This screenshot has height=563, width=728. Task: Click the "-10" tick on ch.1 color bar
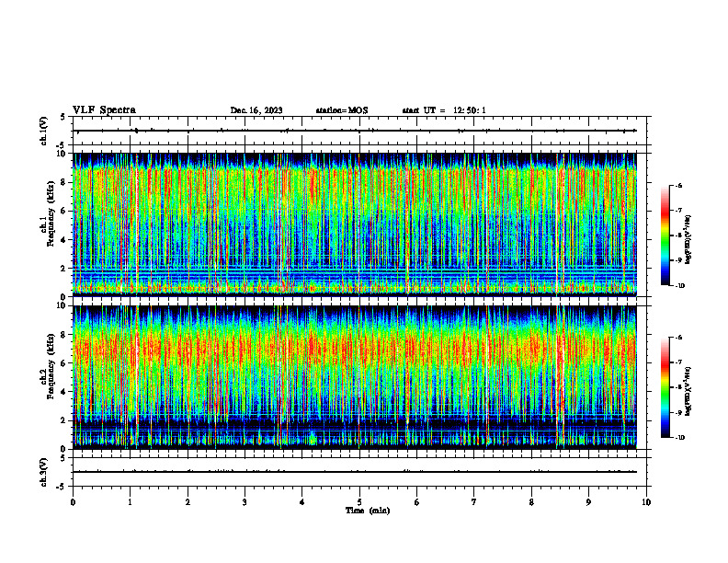(679, 286)
